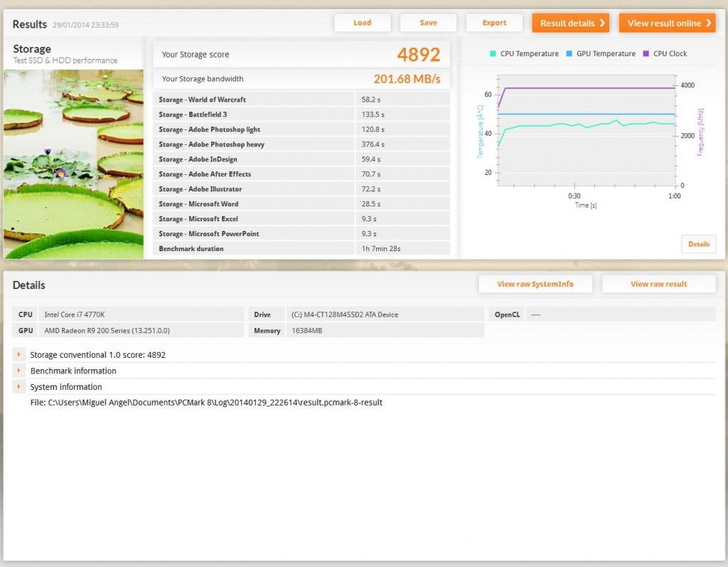Click the CPU Clock legend swatch

pos(646,53)
